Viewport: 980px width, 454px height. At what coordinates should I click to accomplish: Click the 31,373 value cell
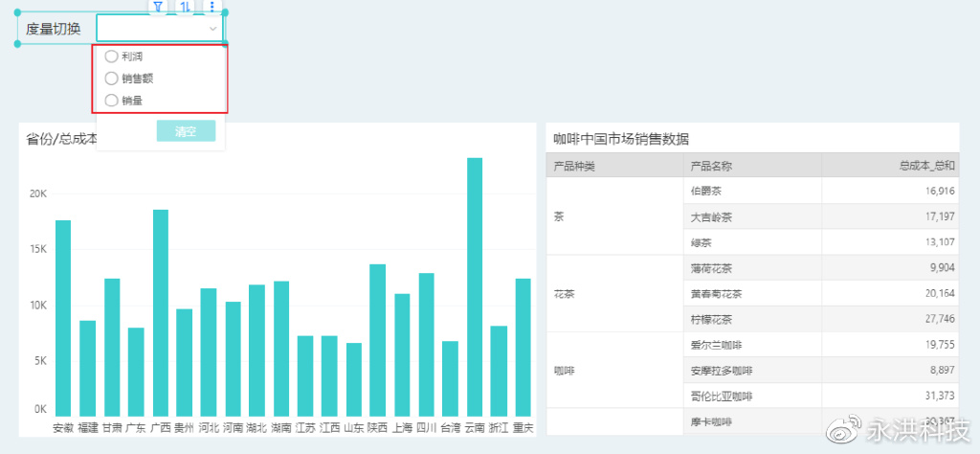(x=890, y=396)
